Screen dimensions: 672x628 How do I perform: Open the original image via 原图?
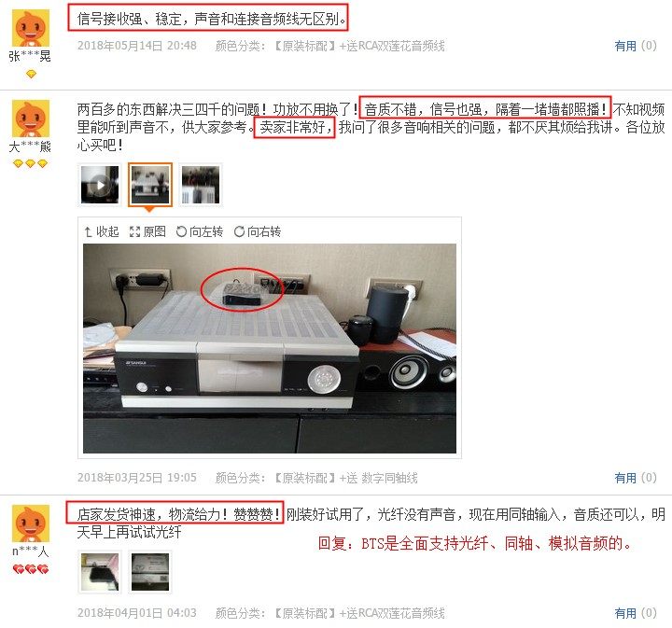click(x=147, y=231)
